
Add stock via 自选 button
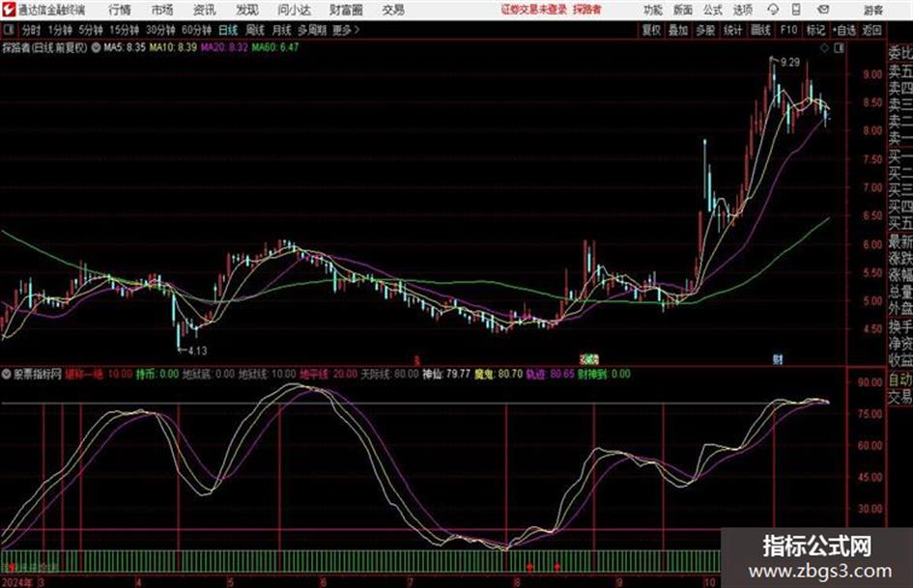point(843,30)
